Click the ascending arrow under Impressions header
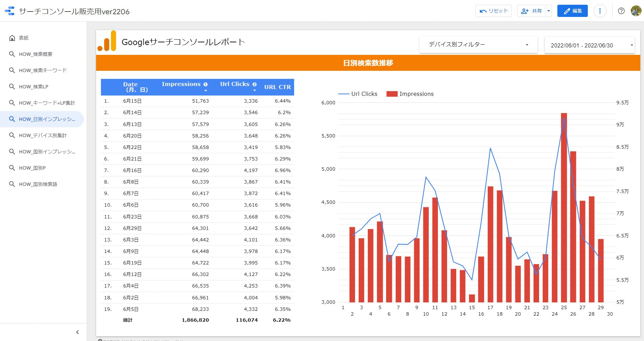This screenshot has height=341, width=644. [205, 90]
